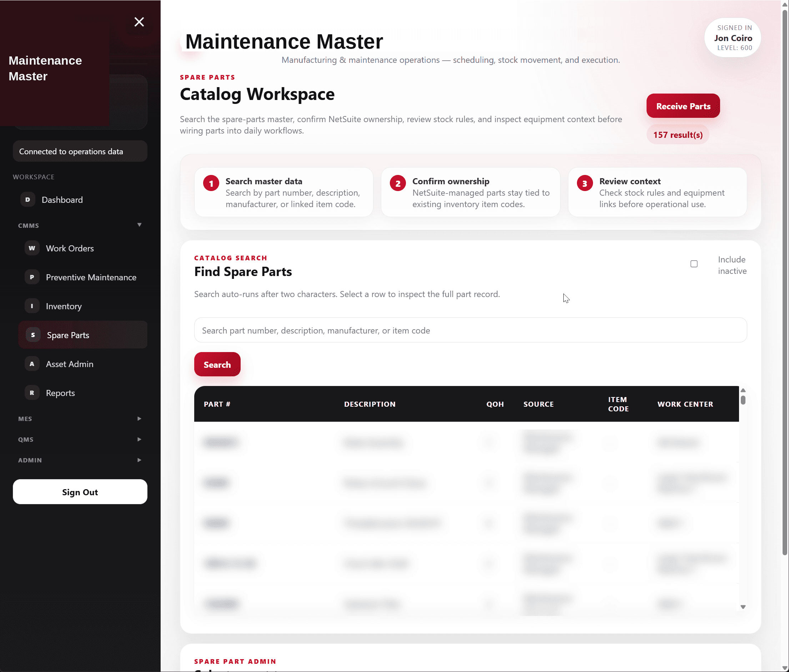789x672 pixels.
Task: Click the Review context step card
Action: point(657,192)
